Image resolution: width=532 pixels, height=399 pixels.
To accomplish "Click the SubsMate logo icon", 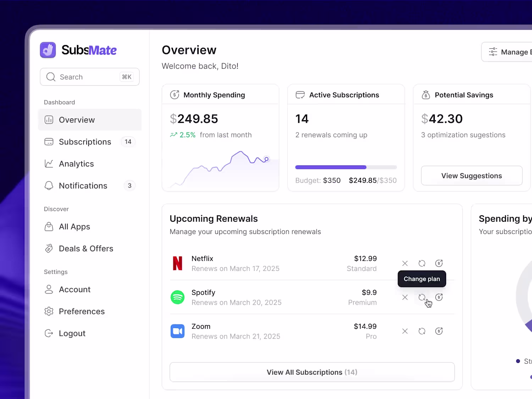I will [48, 50].
